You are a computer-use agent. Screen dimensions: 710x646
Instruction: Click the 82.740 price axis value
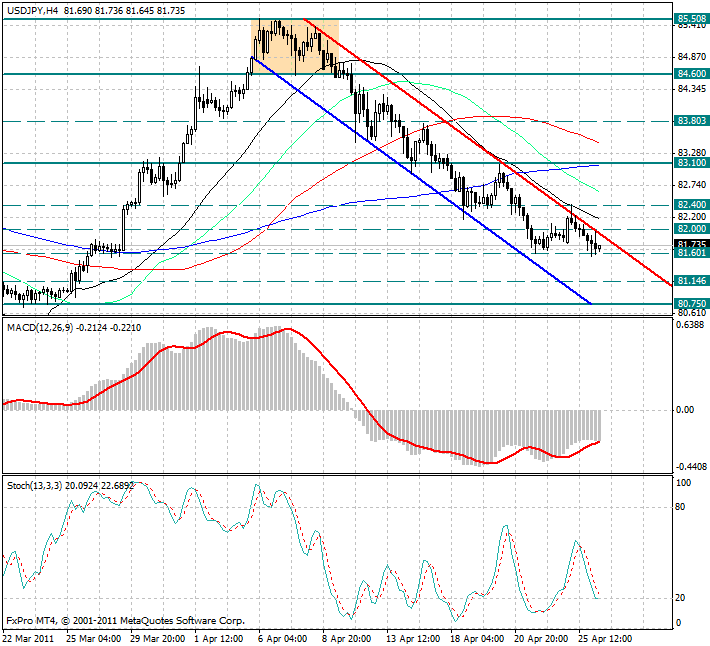click(x=692, y=185)
